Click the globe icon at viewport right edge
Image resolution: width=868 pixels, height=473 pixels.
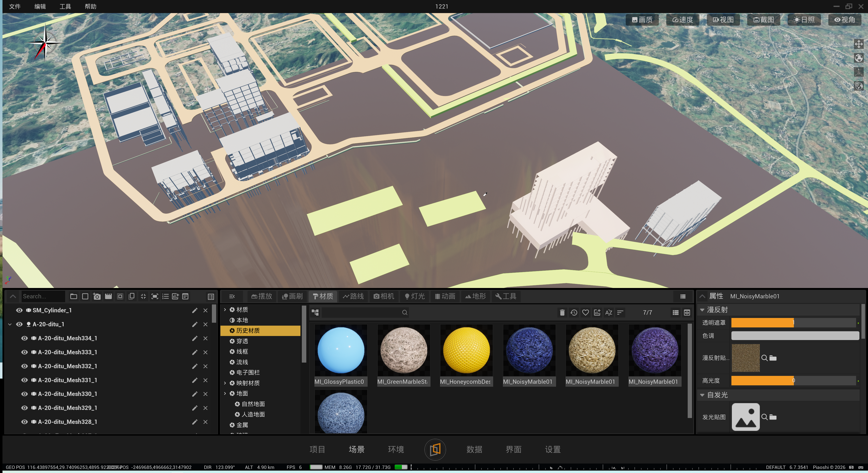tap(859, 58)
